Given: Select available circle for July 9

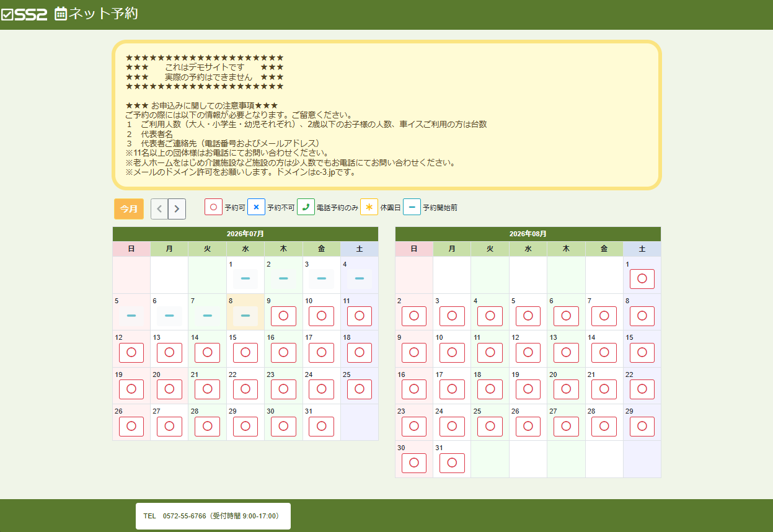Looking at the screenshot, I should 283,316.
